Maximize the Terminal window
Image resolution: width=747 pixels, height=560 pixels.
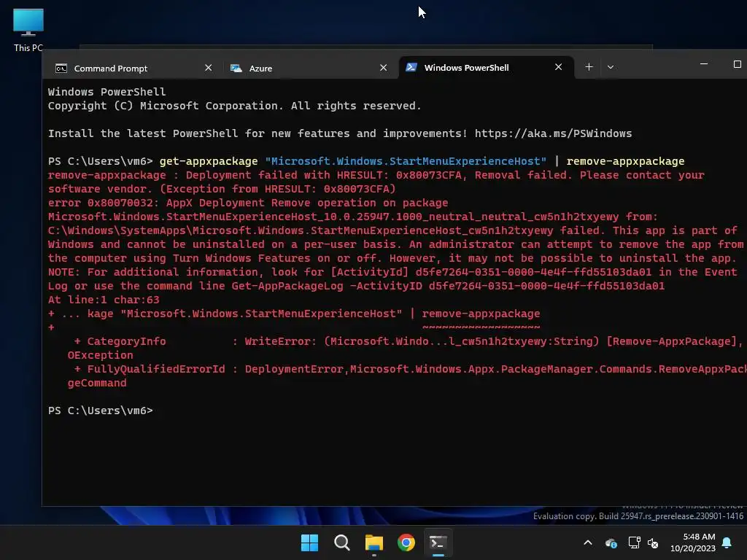737,64
